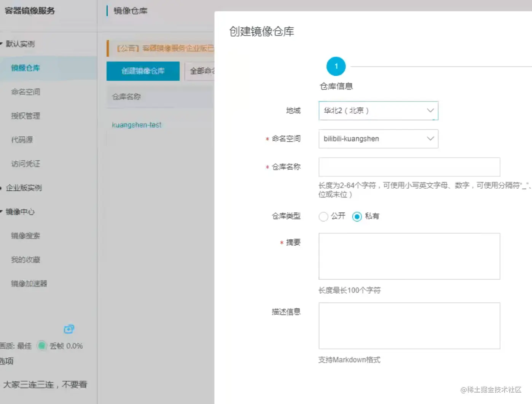Select the 私有 radio button
Screen dimensions: 532x404
(x=357, y=216)
